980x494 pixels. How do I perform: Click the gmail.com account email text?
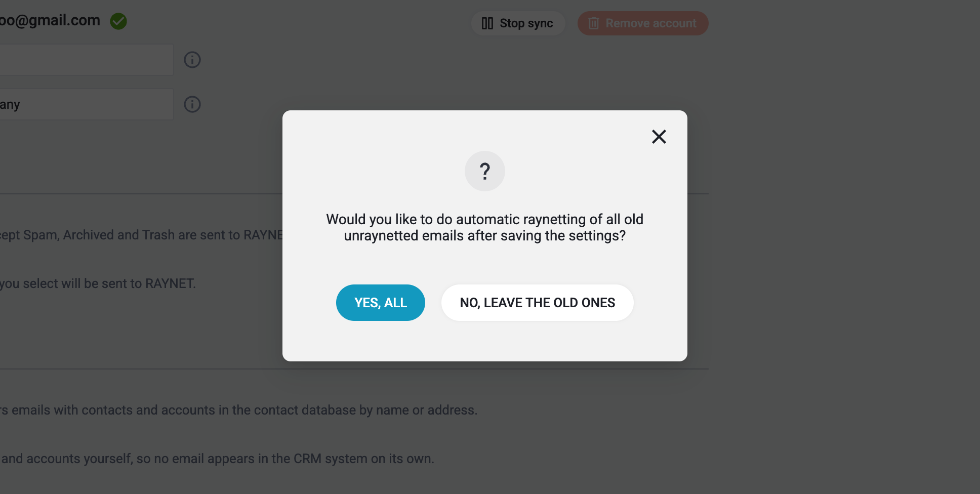50,20
